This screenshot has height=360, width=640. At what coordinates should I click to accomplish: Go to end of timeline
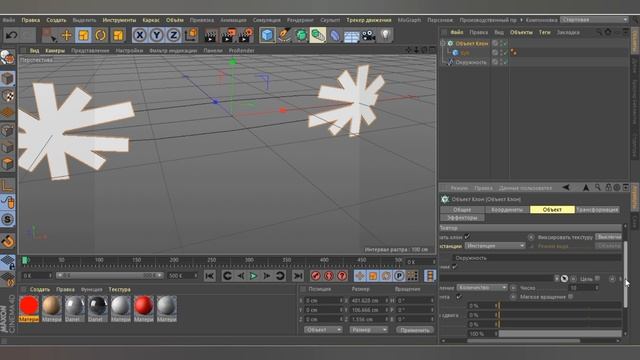pyautogui.click(x=298, y=276)
